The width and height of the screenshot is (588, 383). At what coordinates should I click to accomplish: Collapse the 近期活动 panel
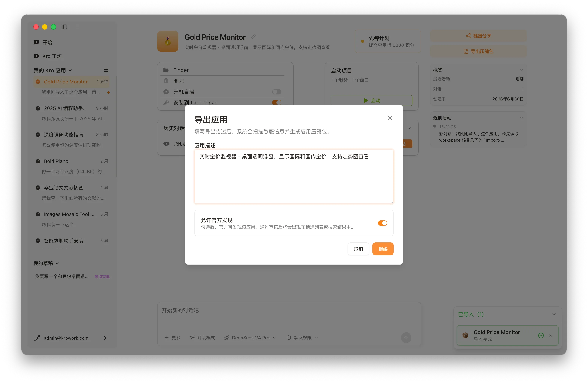[x=521, y=118]
